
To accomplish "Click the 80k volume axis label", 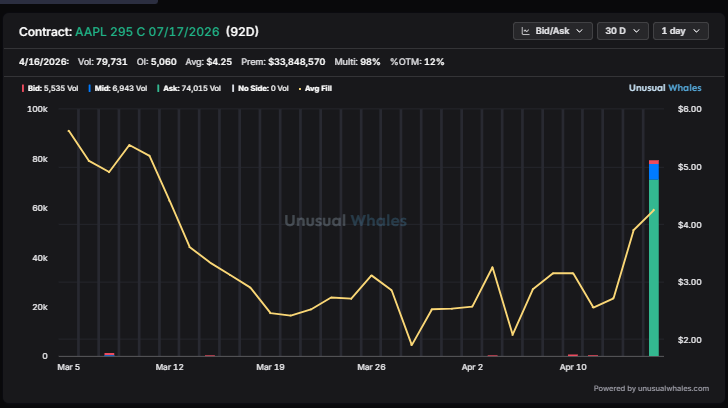I will click(x=40, y=159).
